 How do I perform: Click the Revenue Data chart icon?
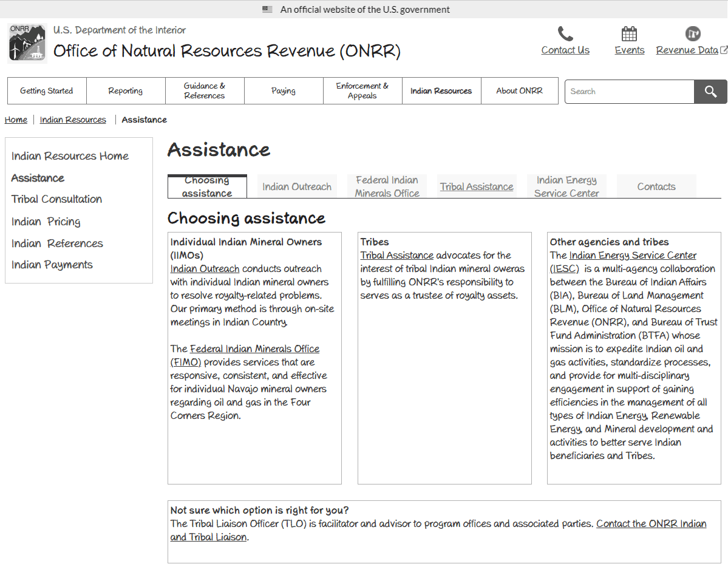click(692, 33)
